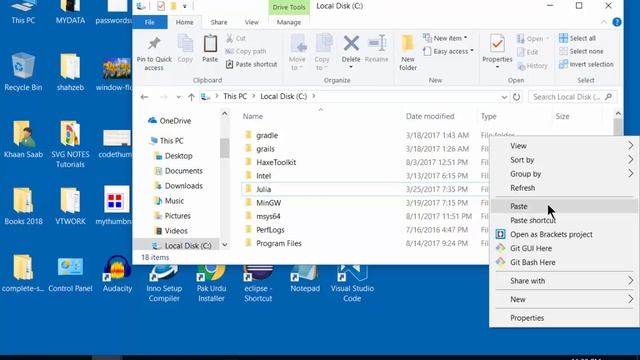This screenshot has width=640, height=360.
Task: Select Downloads in navigation pane
Action: 179,186
